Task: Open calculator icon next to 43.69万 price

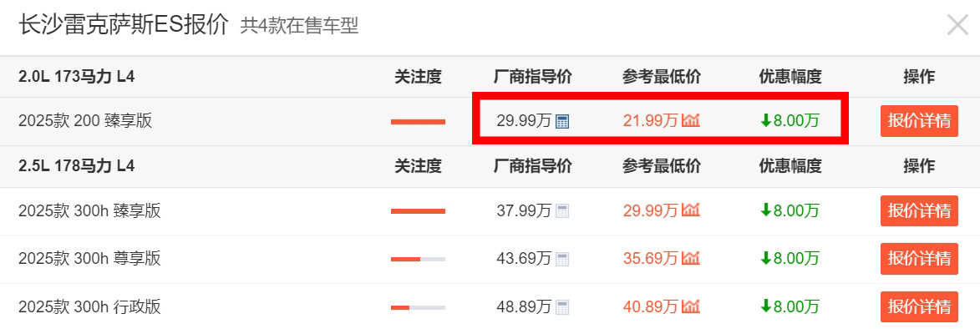Action: click(x=562, y=259)
